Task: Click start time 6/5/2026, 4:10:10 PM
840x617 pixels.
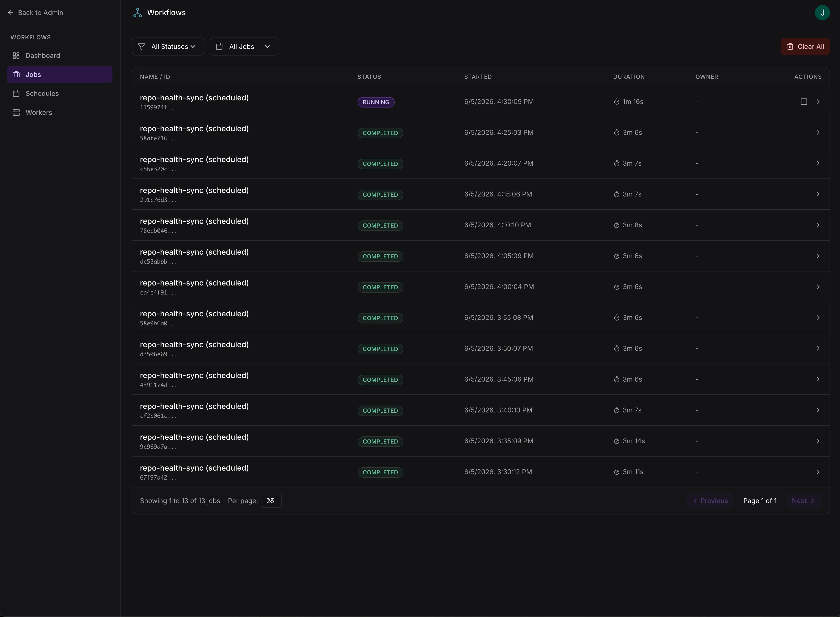Action: tap(498, 225)
